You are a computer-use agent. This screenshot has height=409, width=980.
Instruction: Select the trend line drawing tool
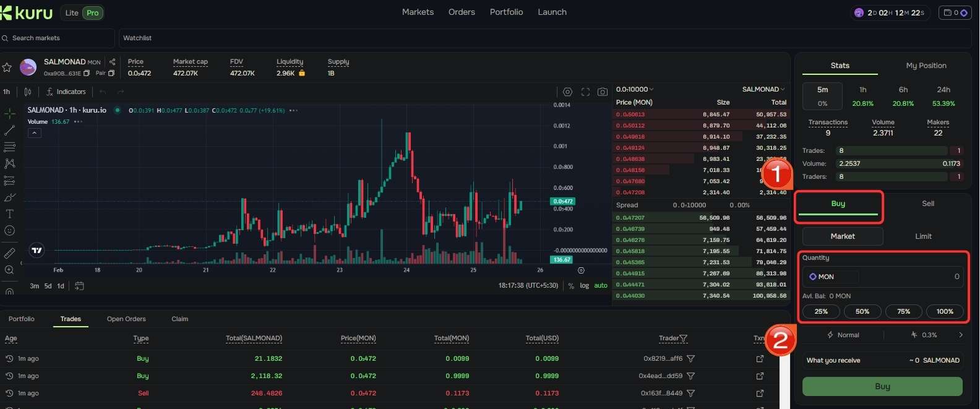(9, 131)
